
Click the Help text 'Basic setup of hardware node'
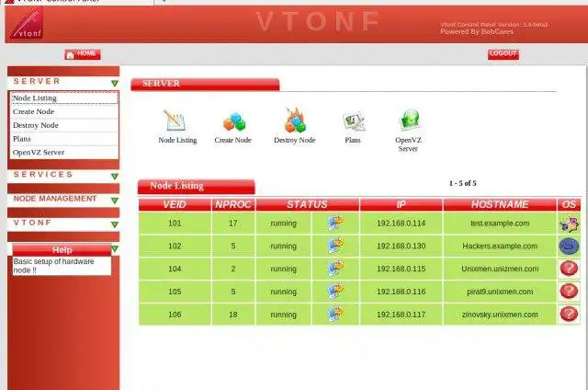(53, 266)
